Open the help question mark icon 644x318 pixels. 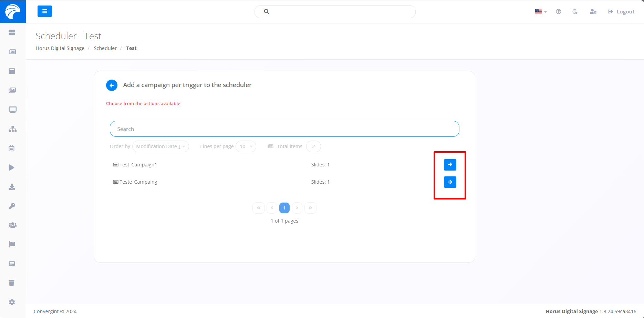click(558, 12)
